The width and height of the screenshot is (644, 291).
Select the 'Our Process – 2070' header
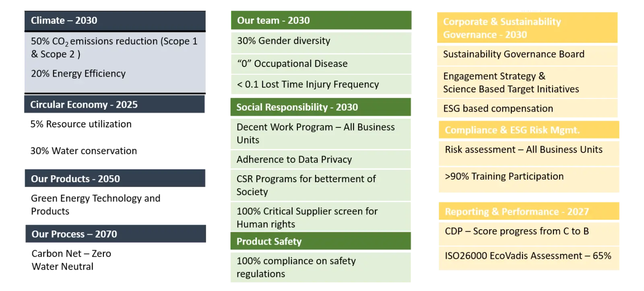pos(114,234)
